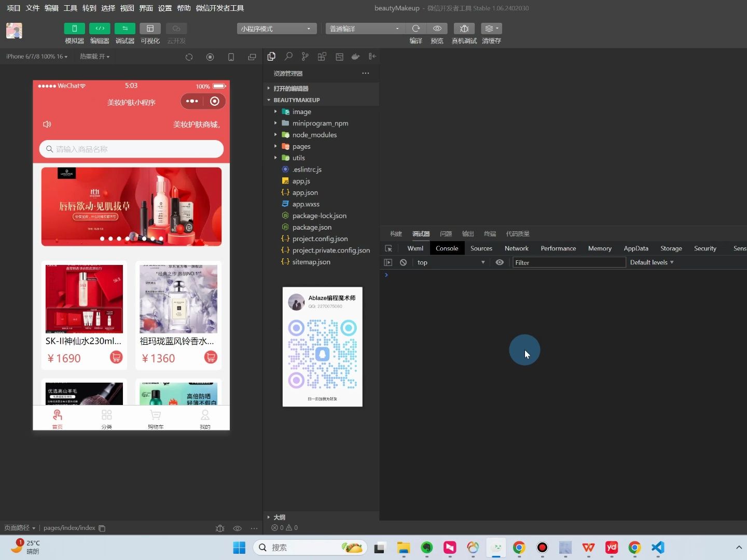The height and width of the screenshot is (560, 747).
Task: Switch to the Storage tab
Action: tap(671, 248)
